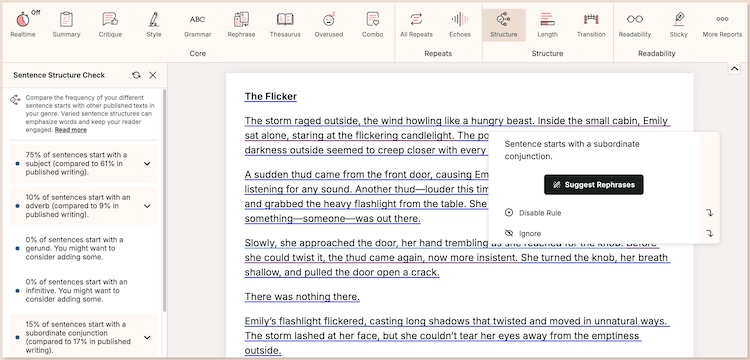This screenshot has width=750, height=360.
Task: Click the sidebar vertical scrollbar
Action: pyautogui.click(x=165, y=200)
